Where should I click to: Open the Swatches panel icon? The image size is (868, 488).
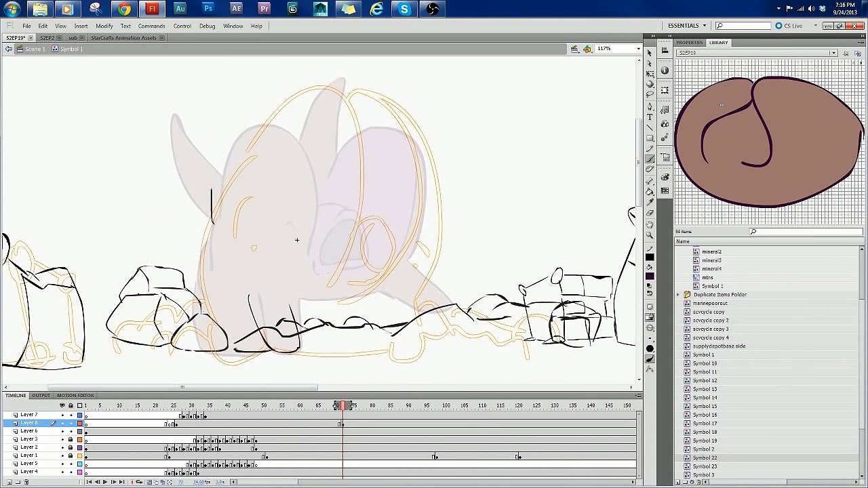point(665,191)
